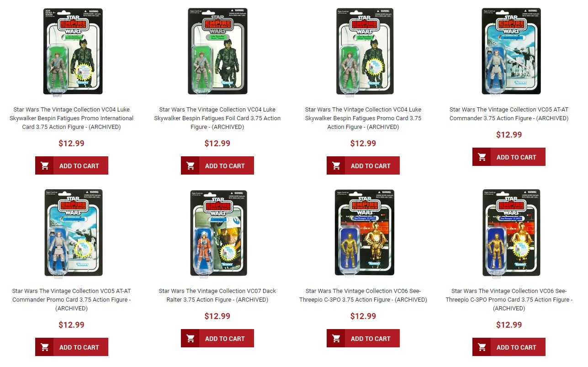Click cart icon under VC05 AT-AT Commander
The height and width of the screenshot is (367, 588).
point(482,157)
